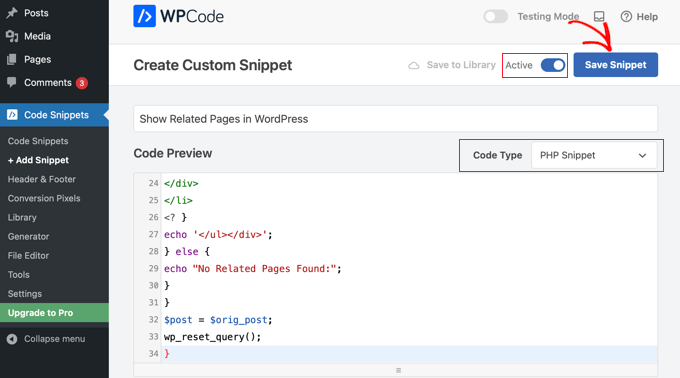Viewport: 680px width, 378px height.
Task: Click line number 30 in gutter
Action: 154,285
